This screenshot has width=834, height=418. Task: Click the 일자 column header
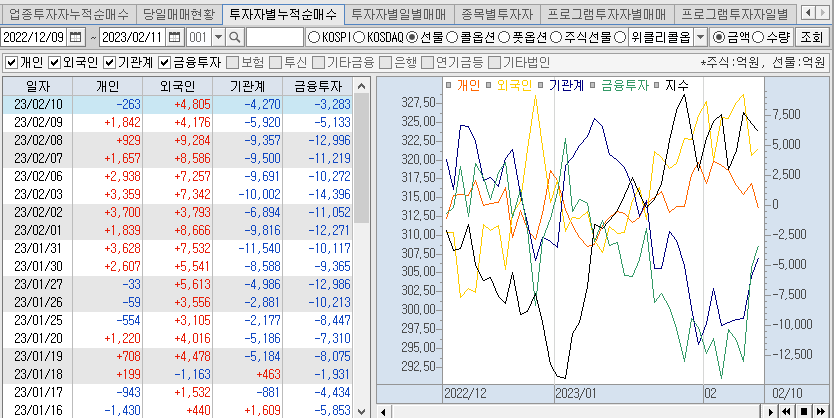click(x=37, y=86)
